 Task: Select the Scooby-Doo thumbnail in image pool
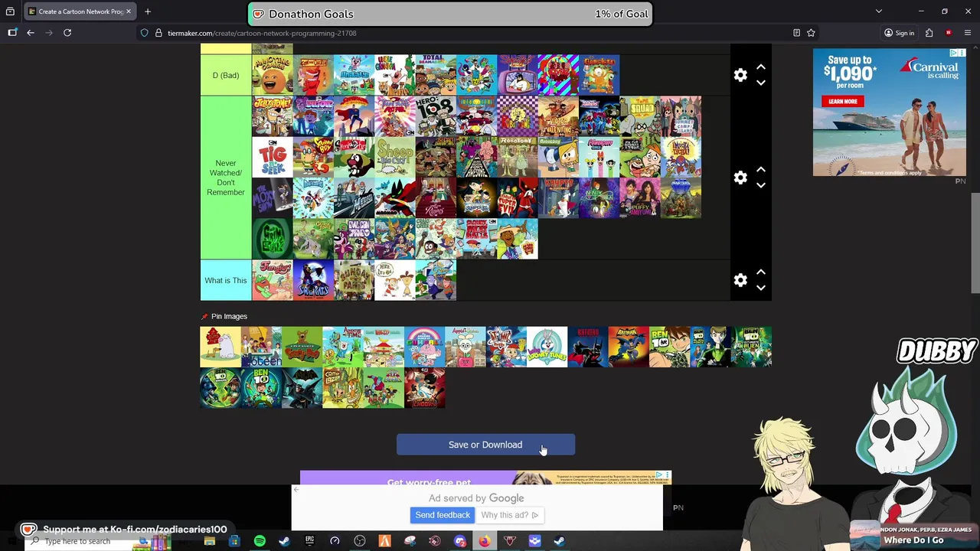click(x=302, y=347)
